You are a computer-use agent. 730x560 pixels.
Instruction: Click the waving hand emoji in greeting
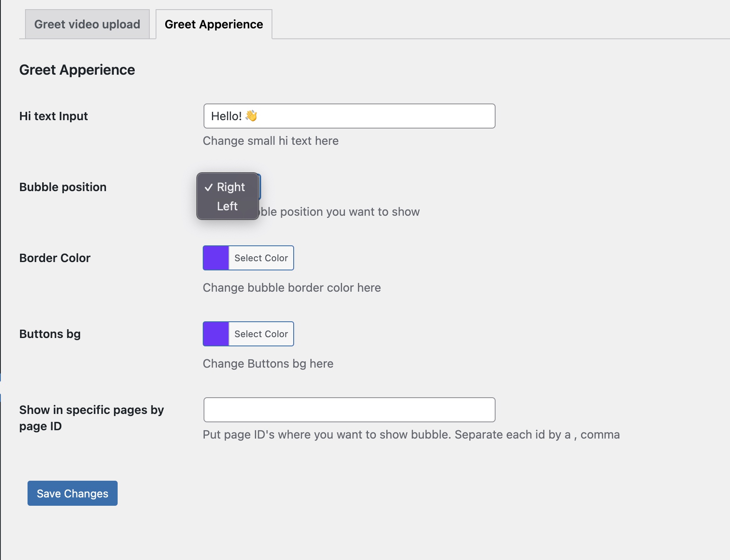(251, 116)
